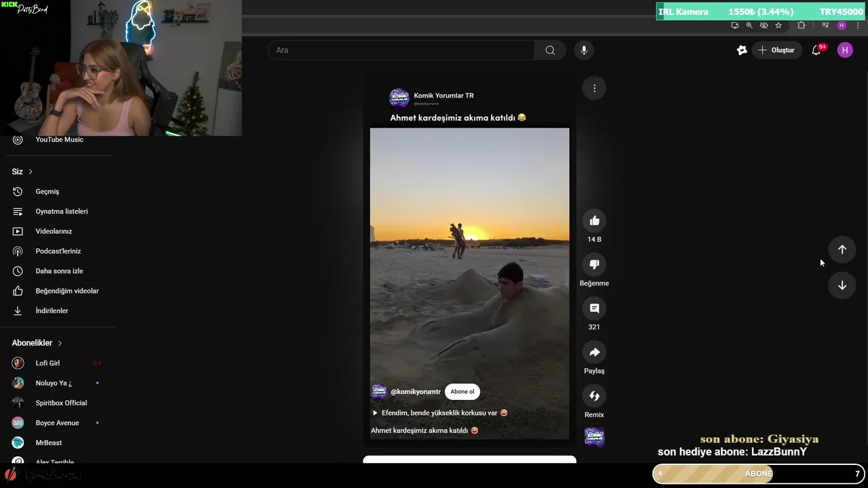Click the Oluştur create button
Screen dimensions: 868x488
(x=776, y=50)
